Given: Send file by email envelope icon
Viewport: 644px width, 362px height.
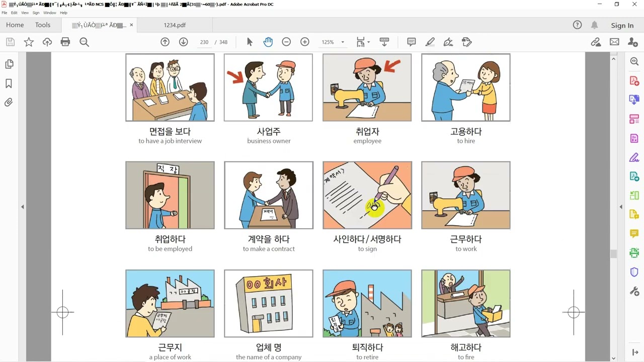Looking at the screenshot, I should click(614, 42).
